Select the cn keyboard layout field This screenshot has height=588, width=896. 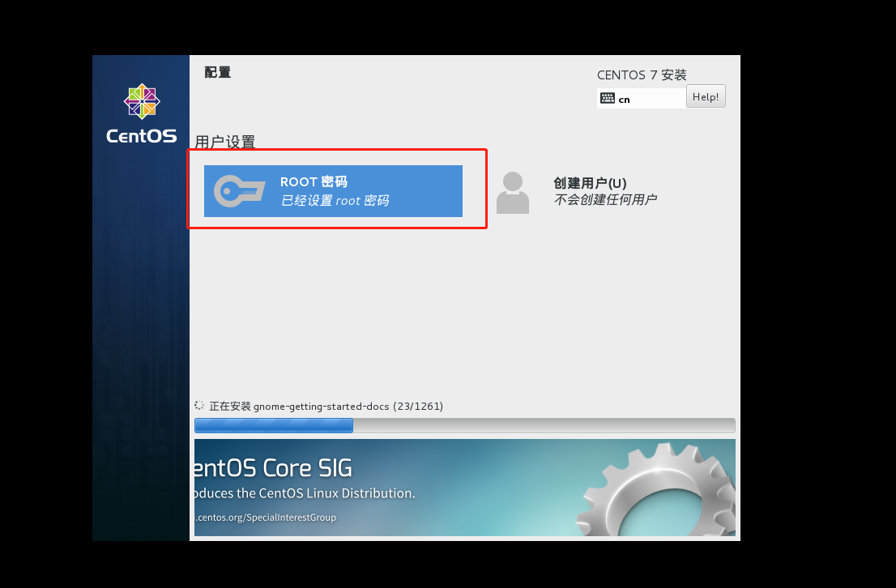pos(641,98)
